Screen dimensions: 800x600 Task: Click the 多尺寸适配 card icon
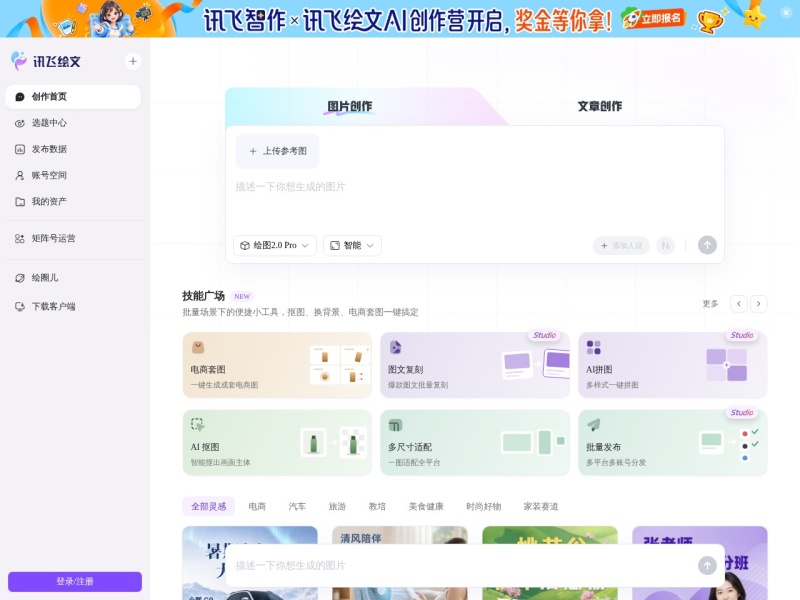tap(395, 424)
